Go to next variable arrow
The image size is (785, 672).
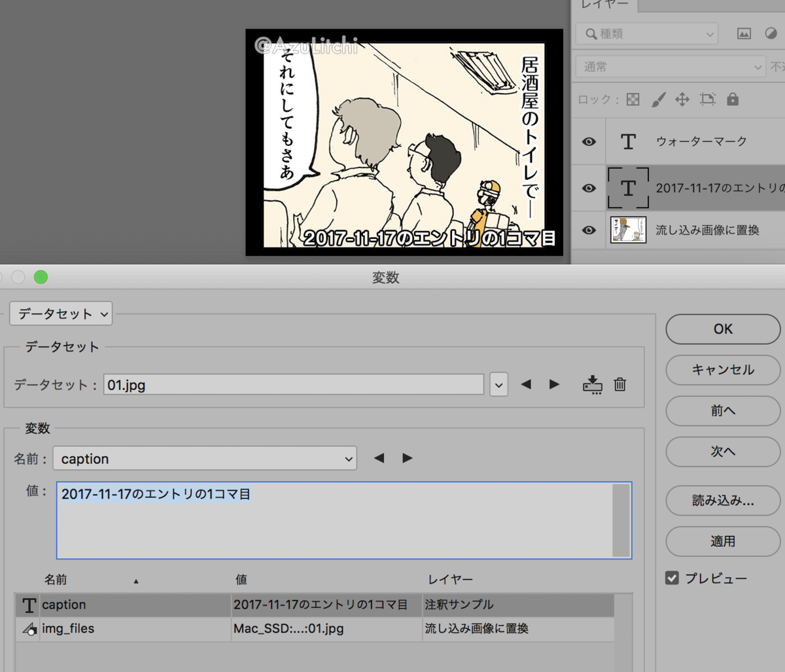[x=407, y=458]
